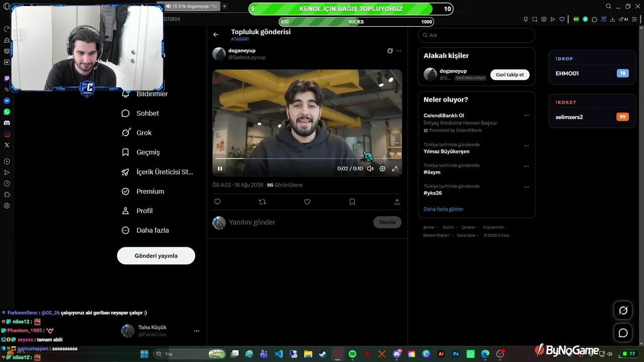Open Instagram in the browser sidebar
This screenshot has width=644, height=362.
[x=7, y=134]
